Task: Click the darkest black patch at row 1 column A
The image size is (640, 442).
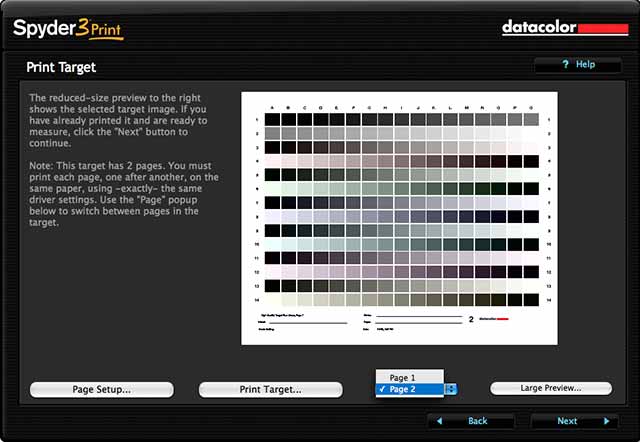Action: (x=272, y=120)
